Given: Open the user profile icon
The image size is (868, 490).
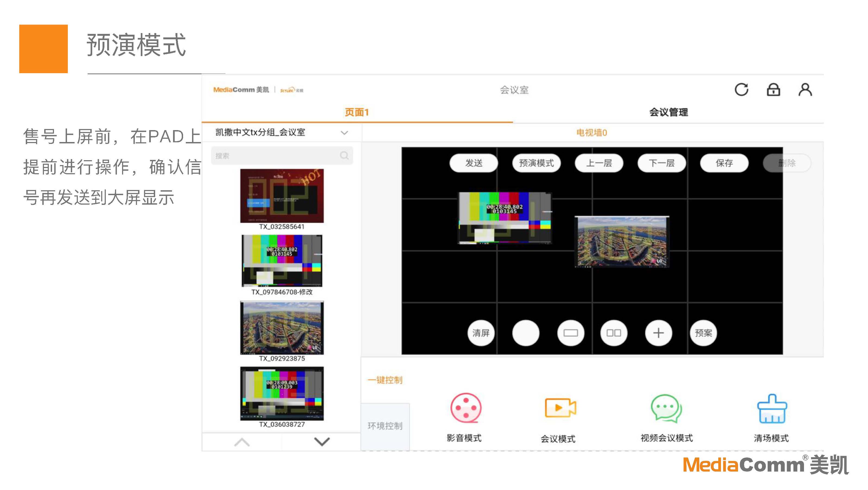Looking at the screenshot, I should pyautogui.click(x=805, y=90).
